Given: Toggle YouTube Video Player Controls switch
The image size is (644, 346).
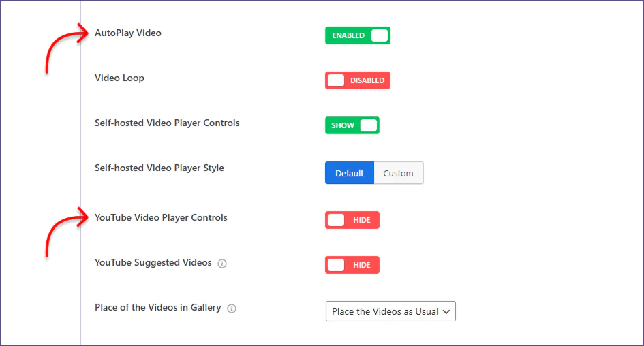Looking at the screenshot, I should (352, 220).
